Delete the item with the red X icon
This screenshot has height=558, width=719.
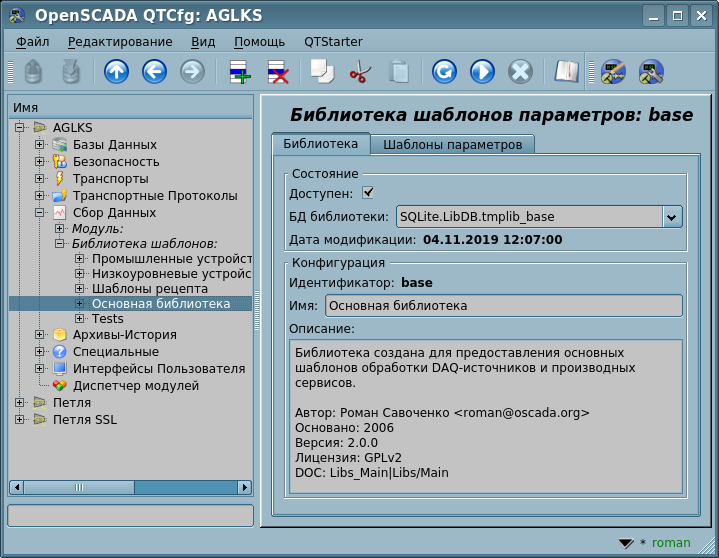(x=278, y=72)
